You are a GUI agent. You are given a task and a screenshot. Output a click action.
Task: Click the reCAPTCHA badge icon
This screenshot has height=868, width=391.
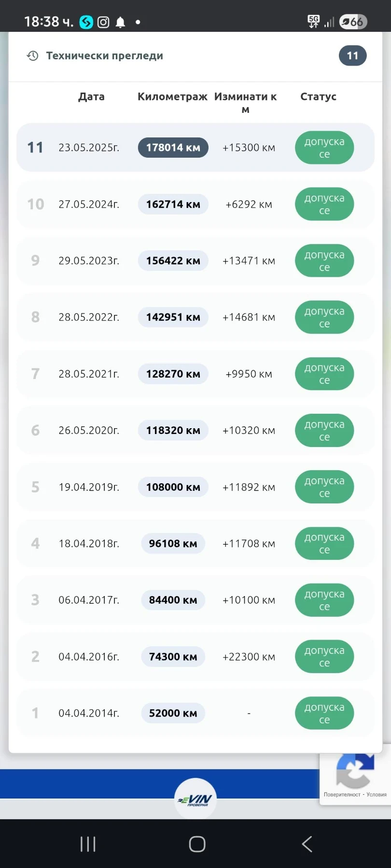[355, 770]
